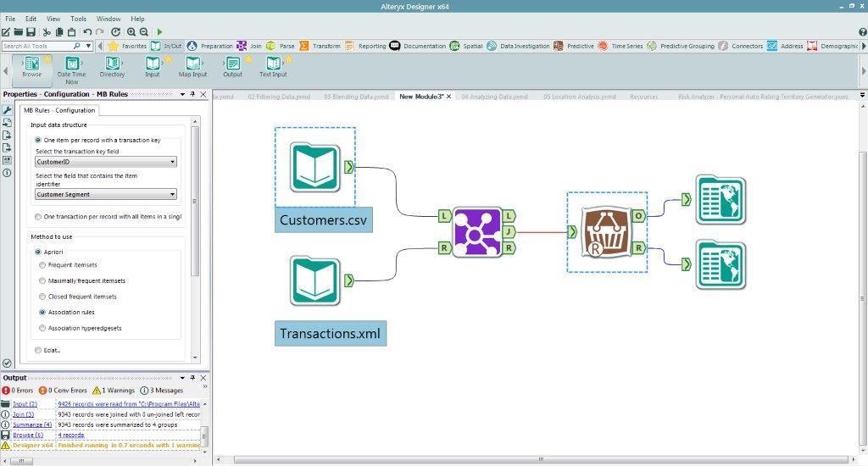Open the Tools menu
The height and width of the screenshot is (466, 868).
point(78,19)
